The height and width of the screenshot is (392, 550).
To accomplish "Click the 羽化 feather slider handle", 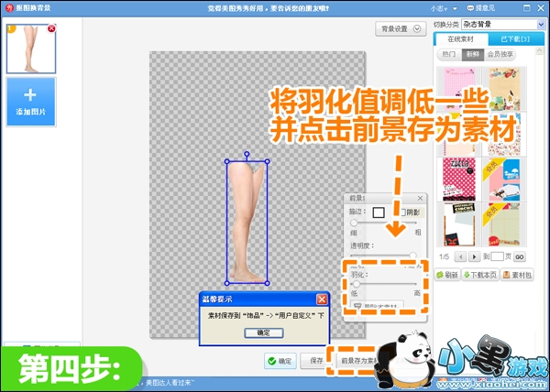I will [x=357, y=284].
